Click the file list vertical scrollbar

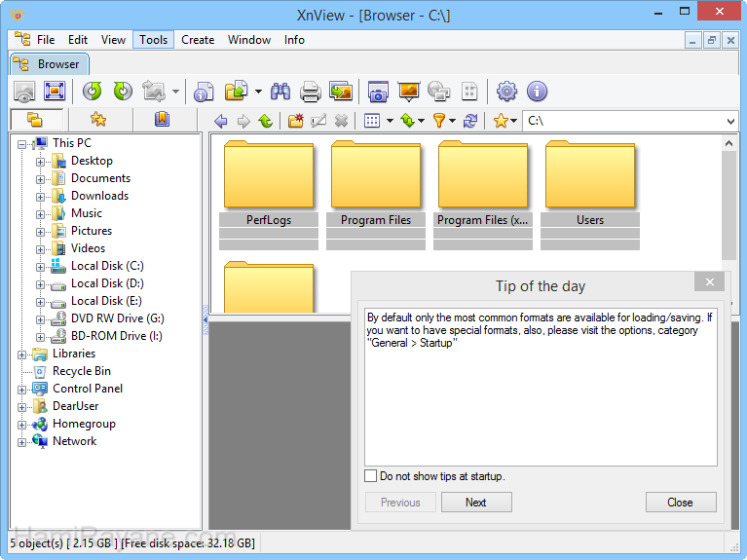pyautogui.click(x=728, y=205)
